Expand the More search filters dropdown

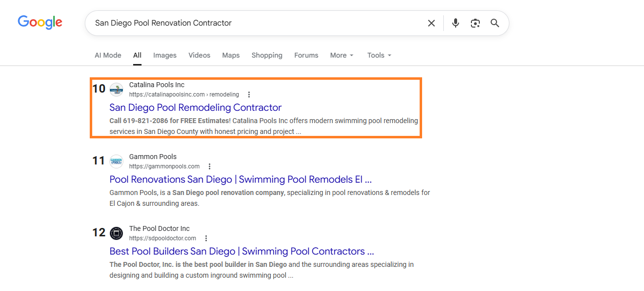342,55
